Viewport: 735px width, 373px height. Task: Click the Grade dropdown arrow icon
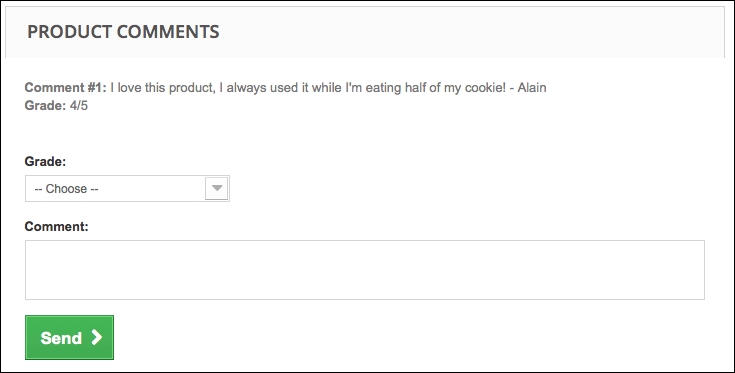(217, 188)
